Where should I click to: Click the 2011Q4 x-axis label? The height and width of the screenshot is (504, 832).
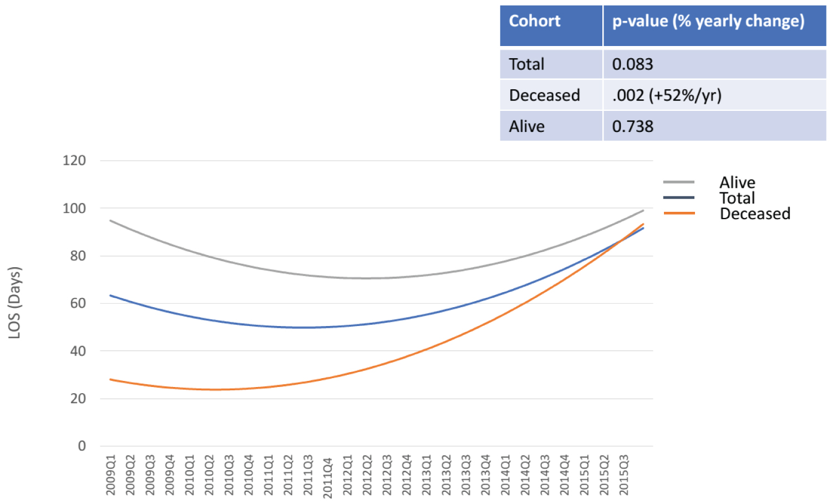pyautogui.click(x=328, y=477)
